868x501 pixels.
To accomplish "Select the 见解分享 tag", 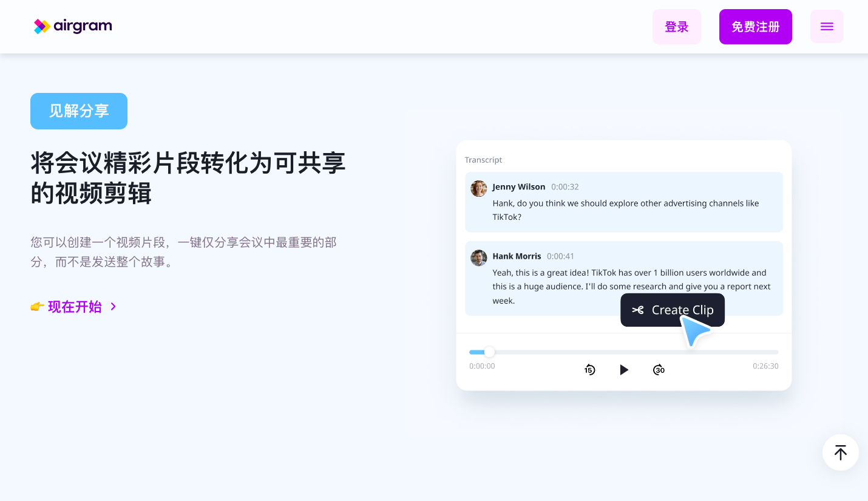I will tap(79, 111).
